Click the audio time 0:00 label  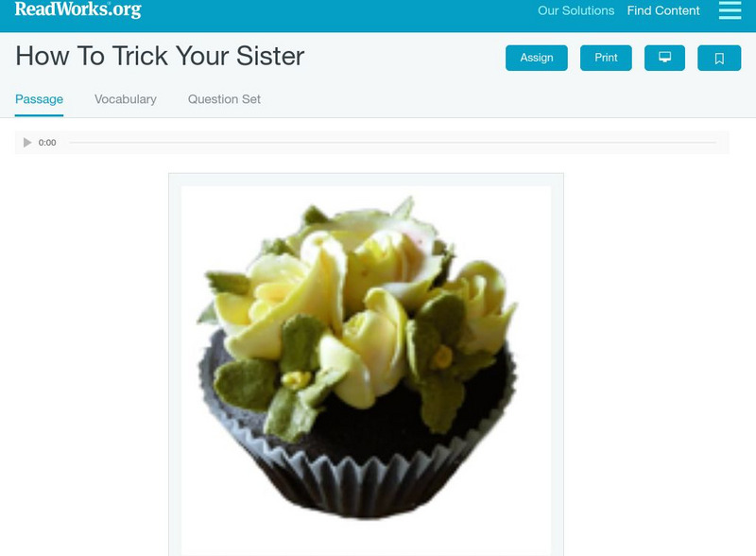pos(47,143)
